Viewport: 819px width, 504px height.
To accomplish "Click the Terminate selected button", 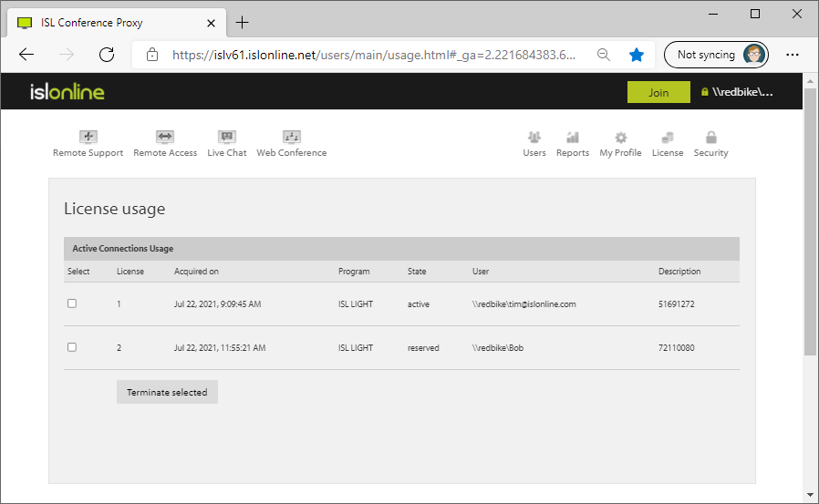I will [167, 392].
